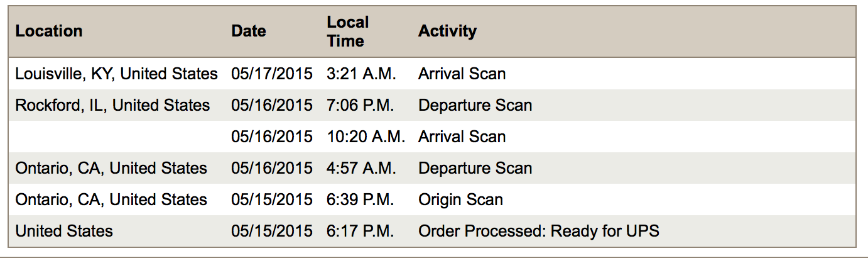Click the Date column header
This screenshot has height=258, width=868.
click(x=249, y=31)
